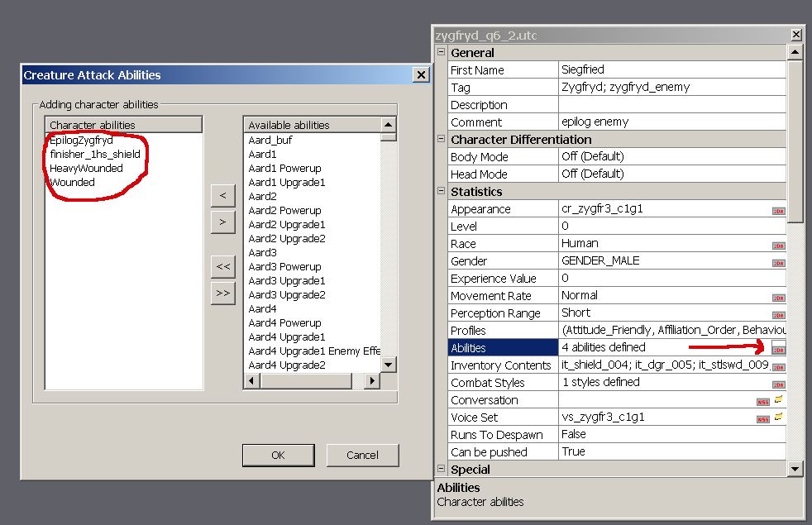This screenshot has width=812, height=525.
Task: Click the NSS script icon for Conversation
Action: coord(762,401)
